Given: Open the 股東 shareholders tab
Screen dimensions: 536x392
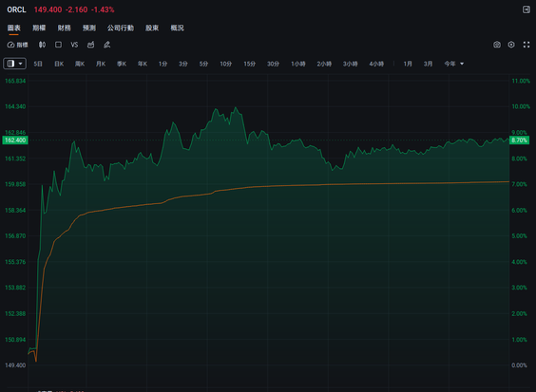Looking at the screenshot, I should click(x=152, y=28).
